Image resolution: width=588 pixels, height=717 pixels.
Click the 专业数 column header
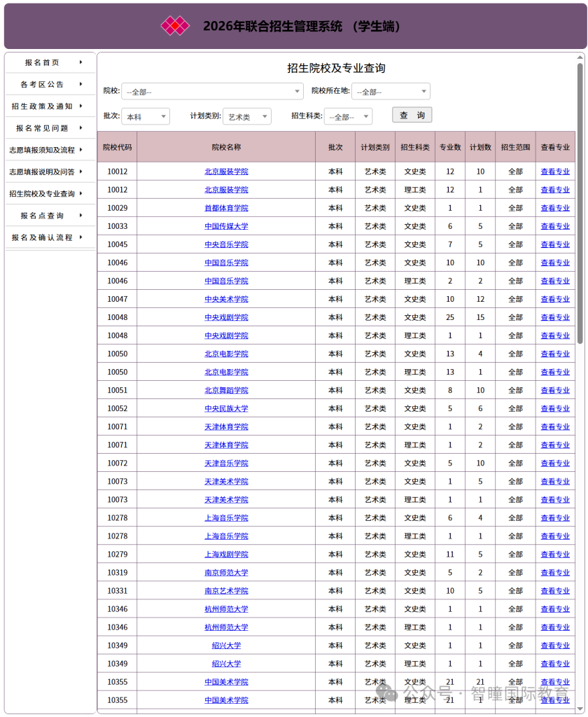pos(450,147)
